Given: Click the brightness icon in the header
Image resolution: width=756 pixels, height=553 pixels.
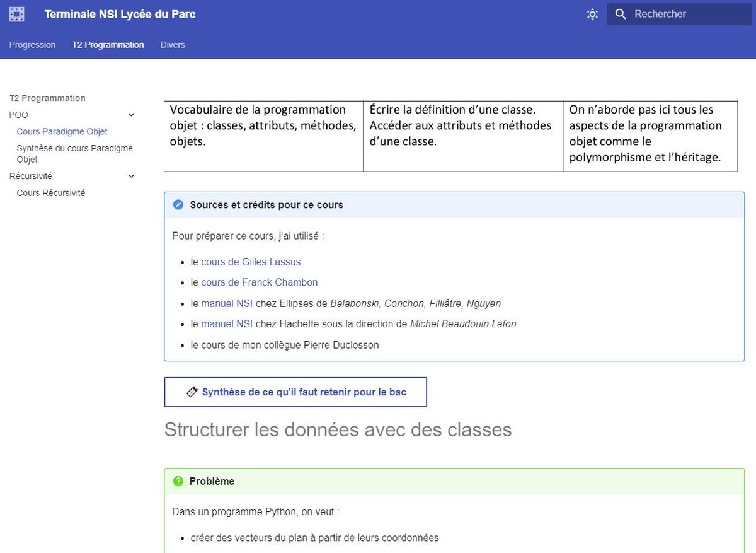Looking at the screenshot, I should click(x=592, y=13).
